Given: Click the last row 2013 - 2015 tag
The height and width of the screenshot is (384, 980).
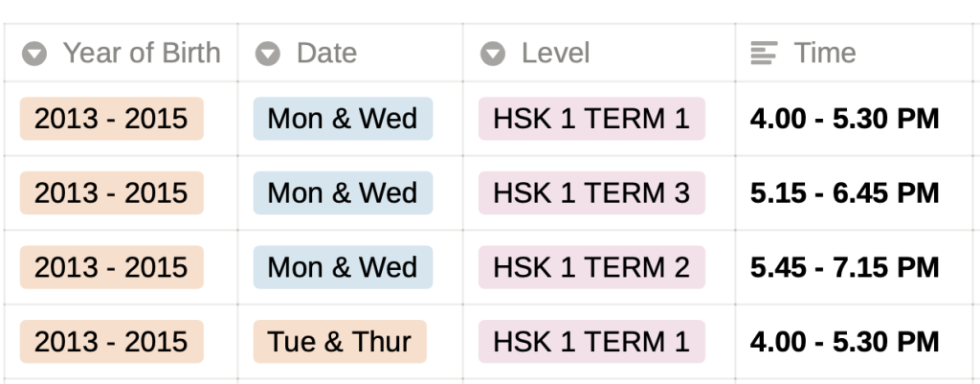Looking at the screenshot, I should [x=112, y=342].
